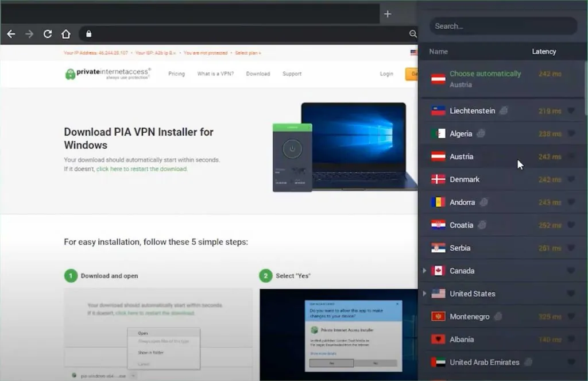Click the Croatia flag icon
The image size is (588, 381).
click(438, 225)
